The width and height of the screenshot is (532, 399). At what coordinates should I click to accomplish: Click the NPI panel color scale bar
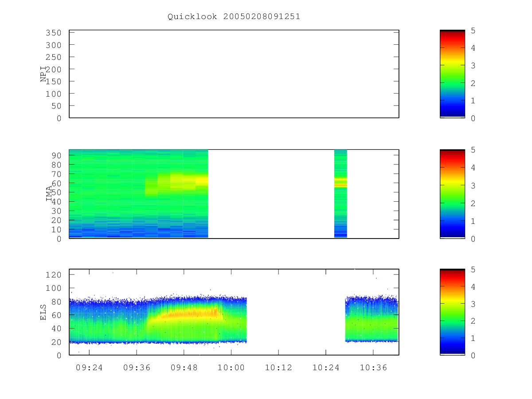pos(452,74)
